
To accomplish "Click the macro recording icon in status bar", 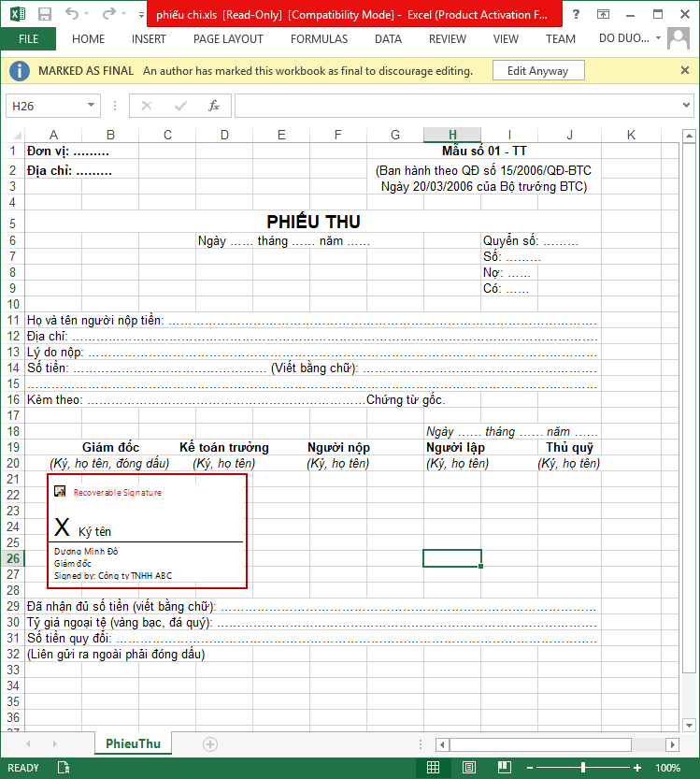I will coord(64,768).
